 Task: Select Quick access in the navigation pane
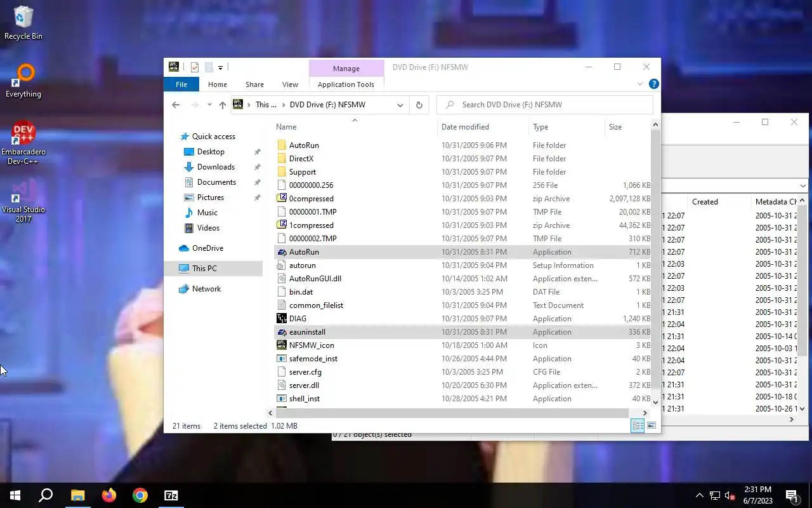(x=214, y=137)
